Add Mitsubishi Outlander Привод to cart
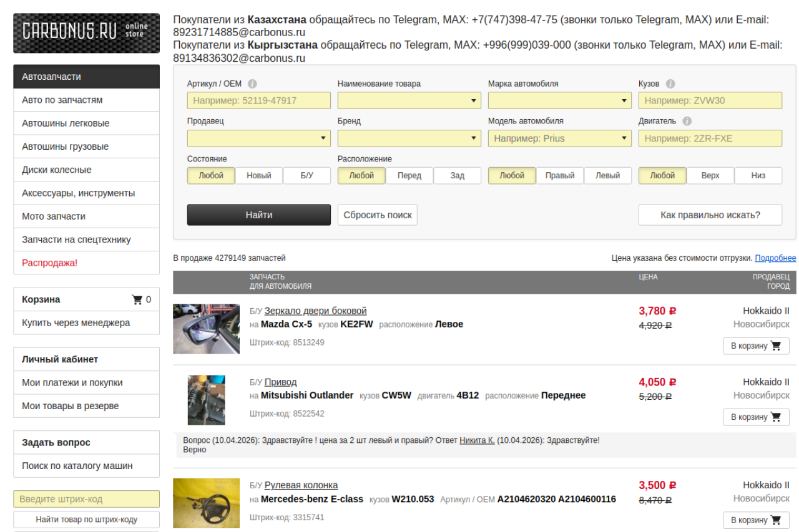 (x=756, y=417)
